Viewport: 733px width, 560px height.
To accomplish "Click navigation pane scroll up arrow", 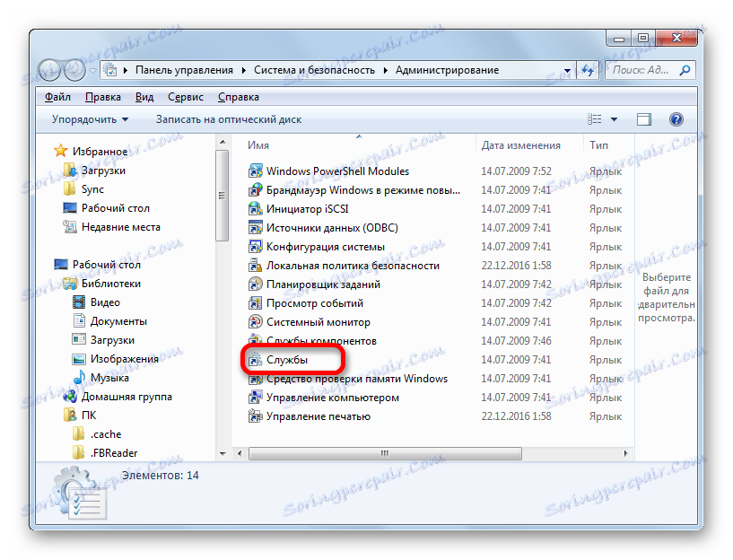I will pyautogui.click(x=223, y=142).
